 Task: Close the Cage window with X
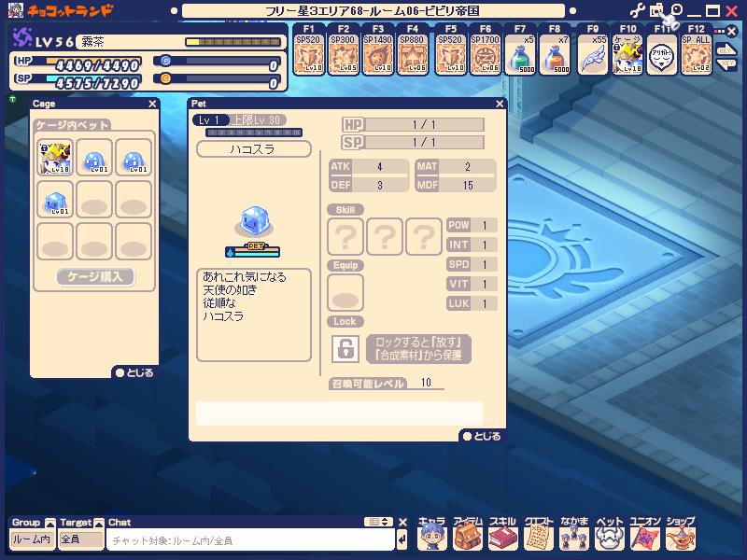click(152, 104)
